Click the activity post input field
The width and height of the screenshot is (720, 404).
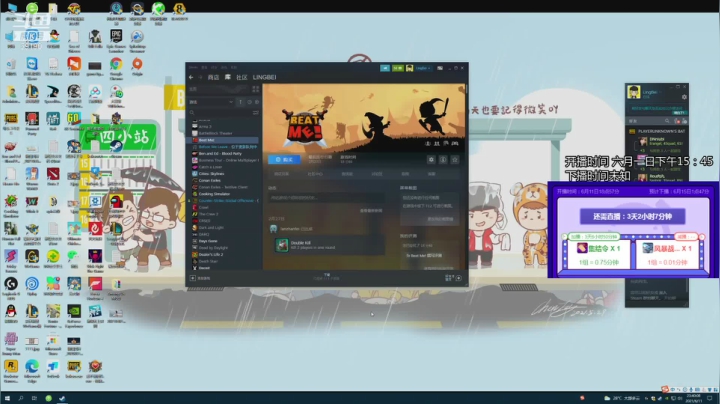click(326, 198)
